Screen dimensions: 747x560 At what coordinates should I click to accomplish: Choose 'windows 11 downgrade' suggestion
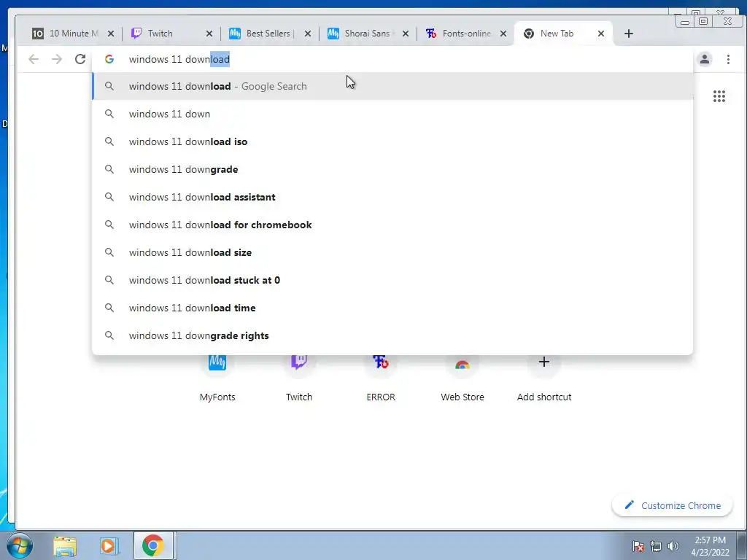[392, 169]
